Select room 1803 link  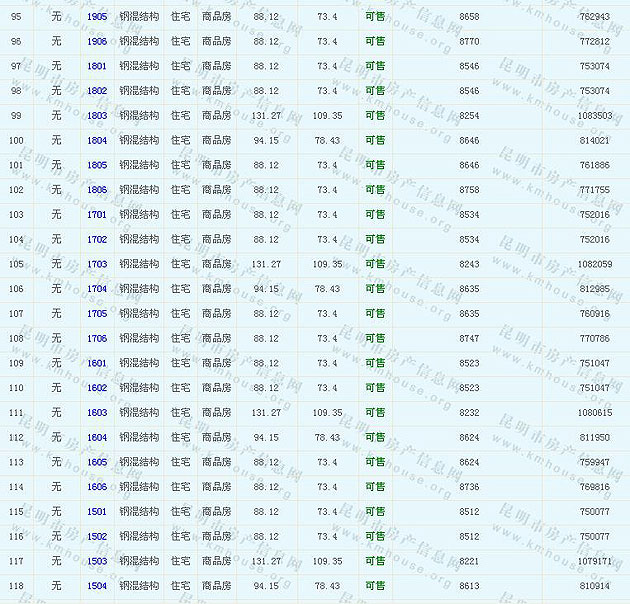click(x=97, y=116)
